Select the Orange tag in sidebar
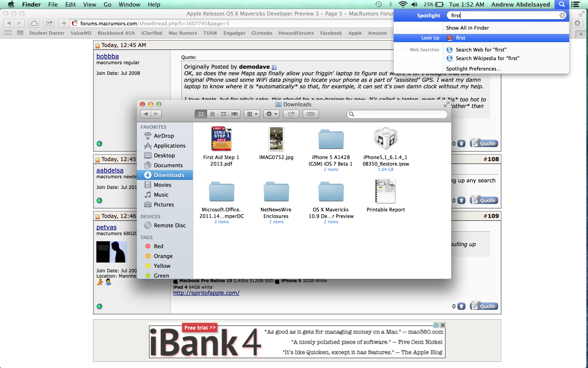Screen dimensions: 588x368 point(165,256)
